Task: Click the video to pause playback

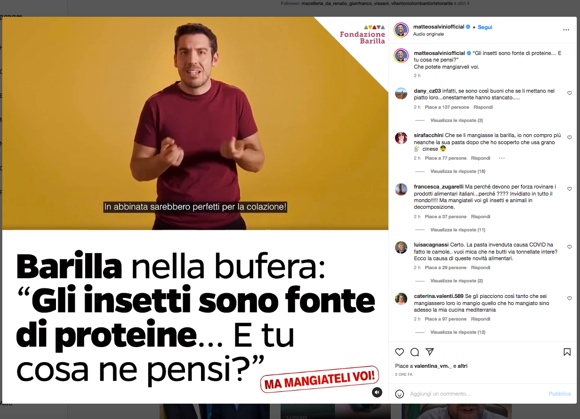Action: [195, 123]
